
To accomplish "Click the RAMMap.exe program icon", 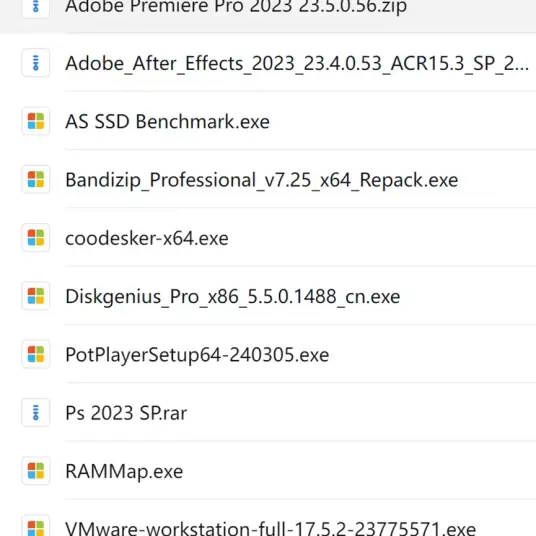I will pos(36,471).
